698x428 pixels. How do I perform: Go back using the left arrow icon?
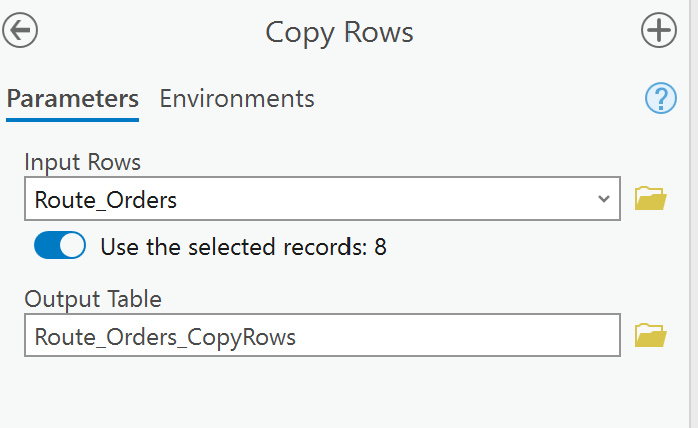tap(20, 31)
